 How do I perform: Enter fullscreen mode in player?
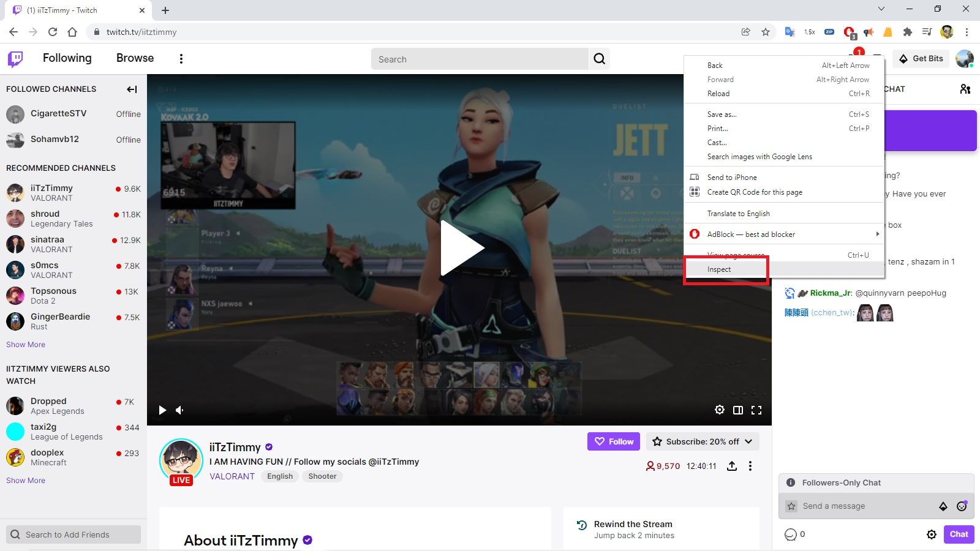click(x=756, y=410)
